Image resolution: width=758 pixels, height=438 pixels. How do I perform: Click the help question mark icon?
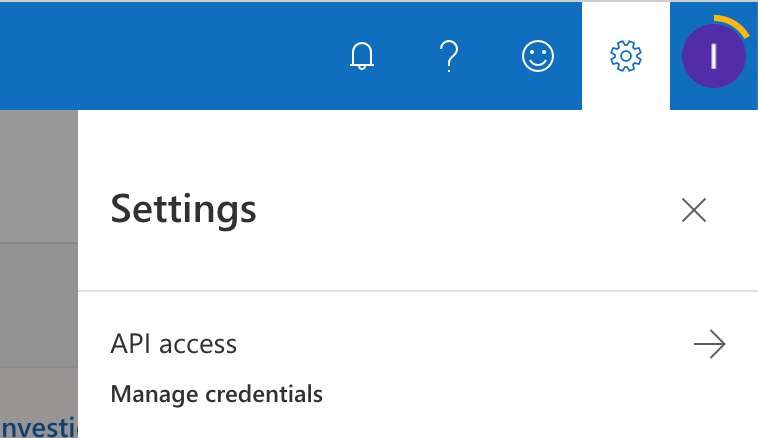[x=449, y=56]
